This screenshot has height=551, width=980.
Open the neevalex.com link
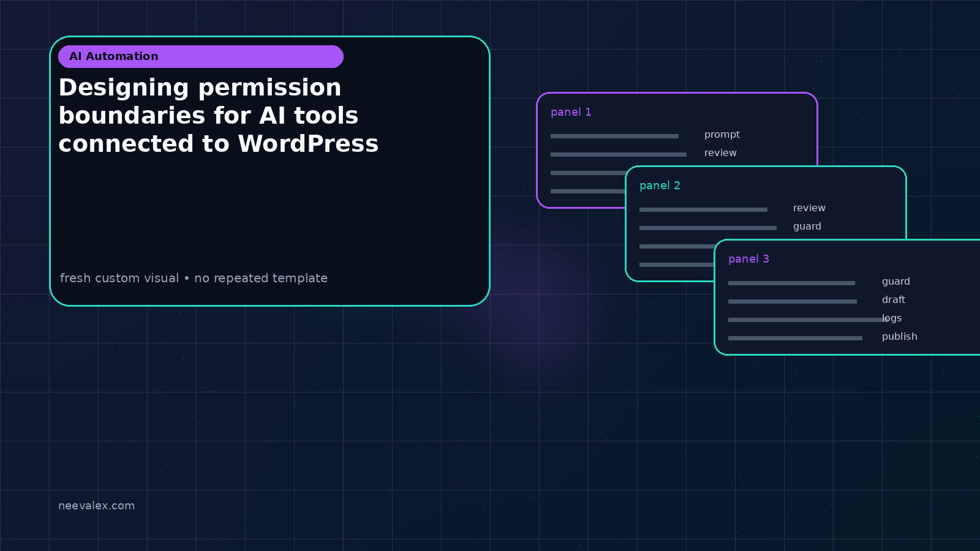(x=96, y=506)
